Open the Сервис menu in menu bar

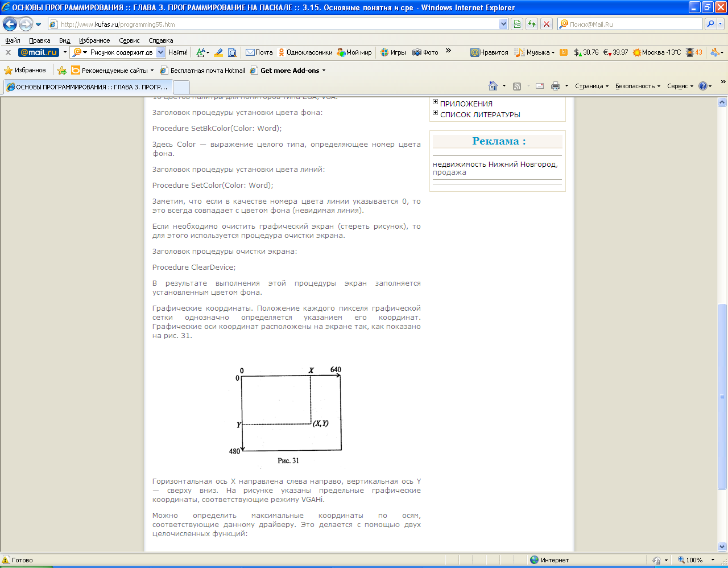(x=129, y=40)
